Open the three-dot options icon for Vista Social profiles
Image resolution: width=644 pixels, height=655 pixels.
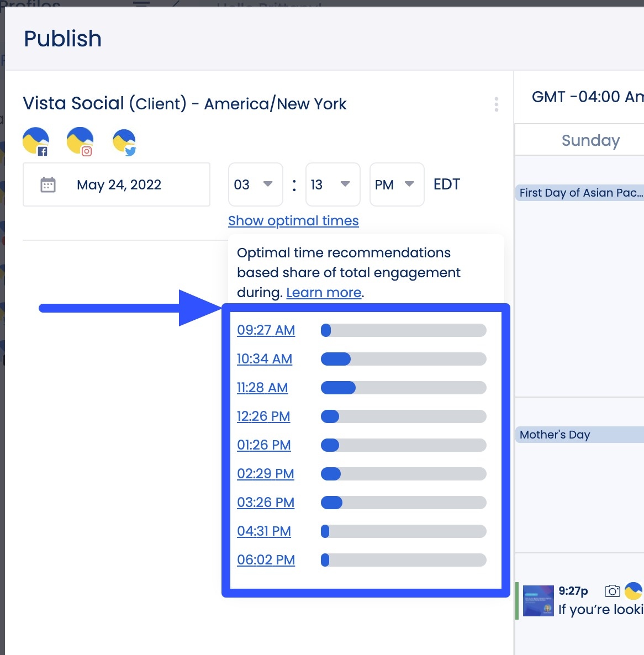point(496,104)
